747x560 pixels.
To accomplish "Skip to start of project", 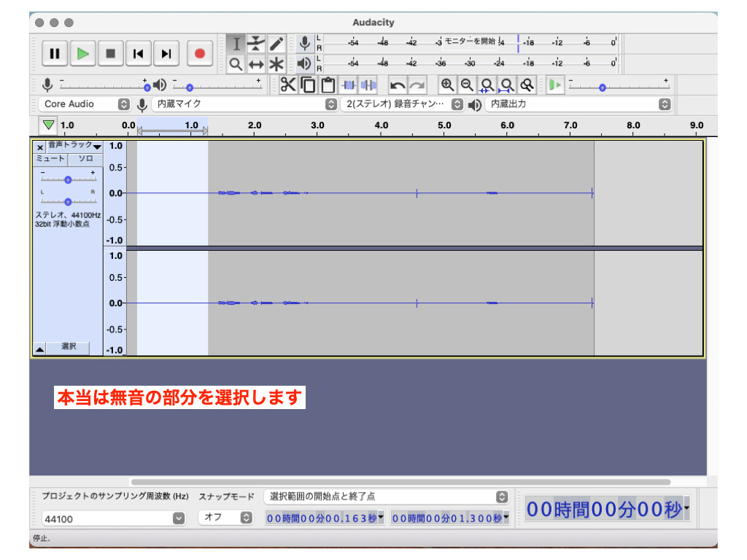I will pyautogui.click(x=138, y=53).
